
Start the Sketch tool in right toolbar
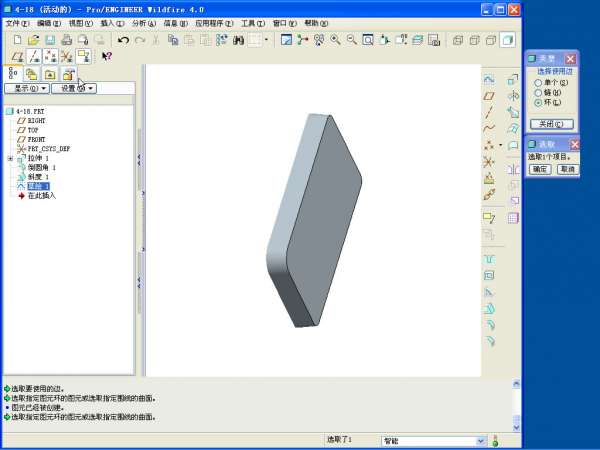[489, 79]
